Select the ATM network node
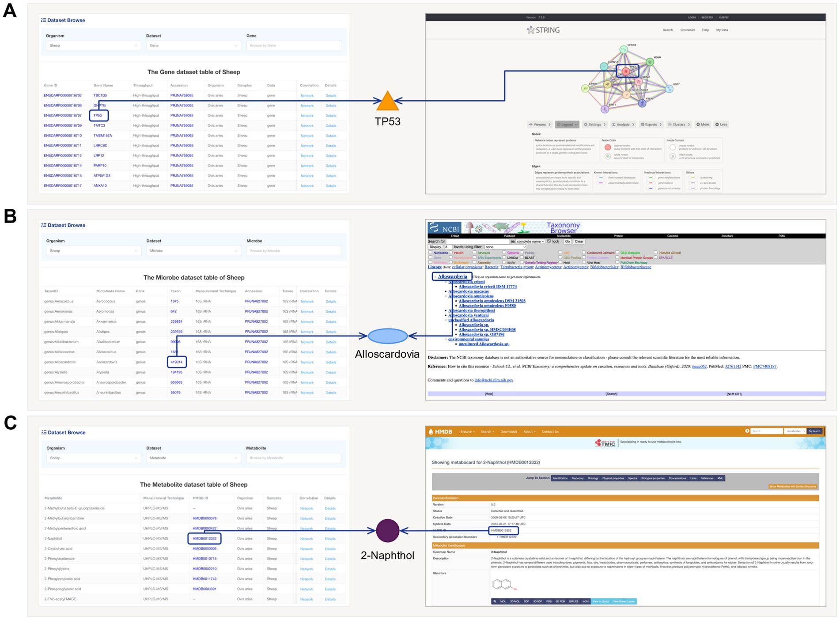This screenshot has width=840, height=620. (x=607, y=84)
